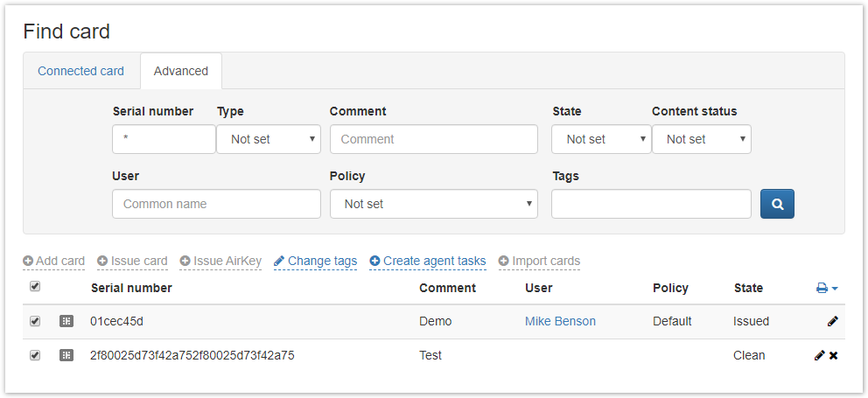This screenshot has height=398, width=868.
Task: Uncheck the checkbox for card 01cec45d
Action: pyautogui.click(x=35, y=321)
